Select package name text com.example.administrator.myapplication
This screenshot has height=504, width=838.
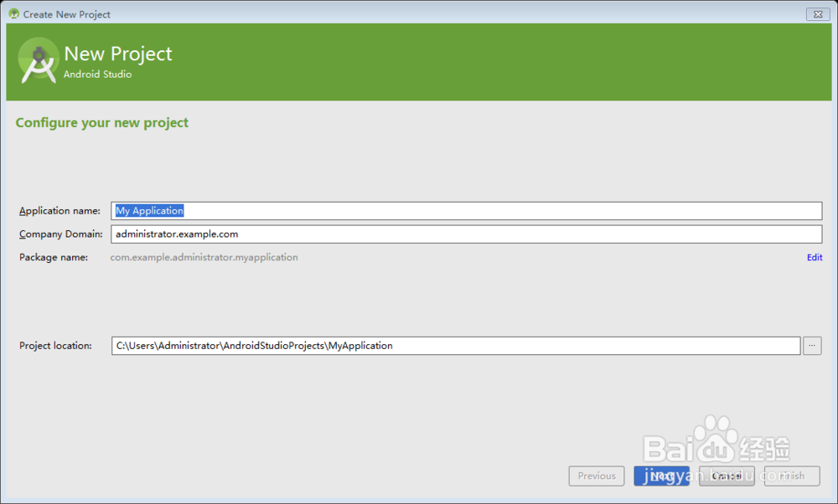pyautogui.click(x=204, y=257)
